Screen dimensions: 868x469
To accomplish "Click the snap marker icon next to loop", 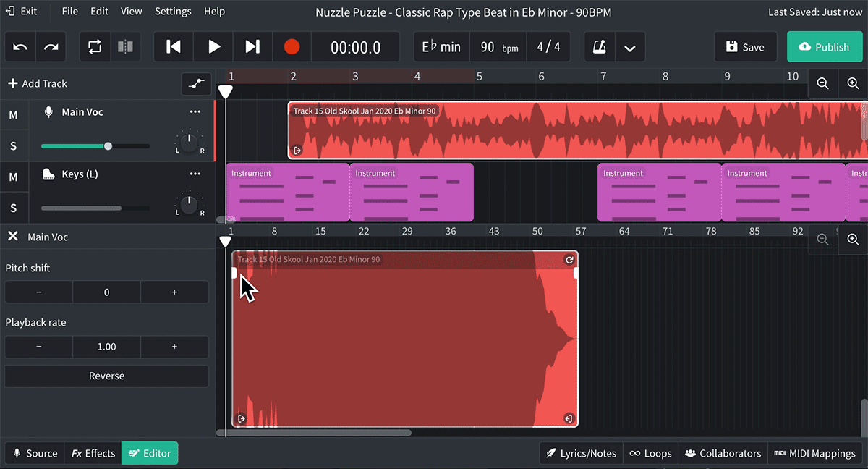I will coord(126,46).
